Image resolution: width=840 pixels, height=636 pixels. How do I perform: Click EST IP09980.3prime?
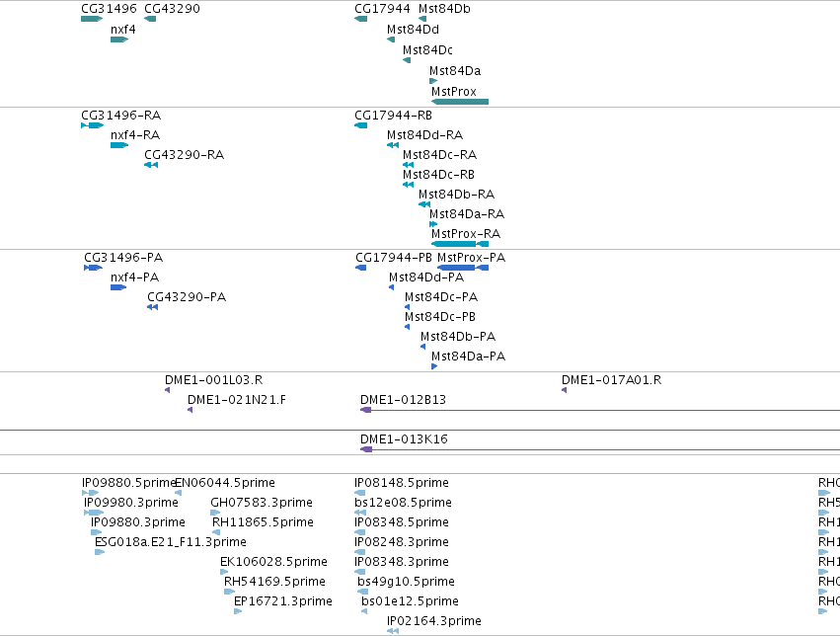130,503
